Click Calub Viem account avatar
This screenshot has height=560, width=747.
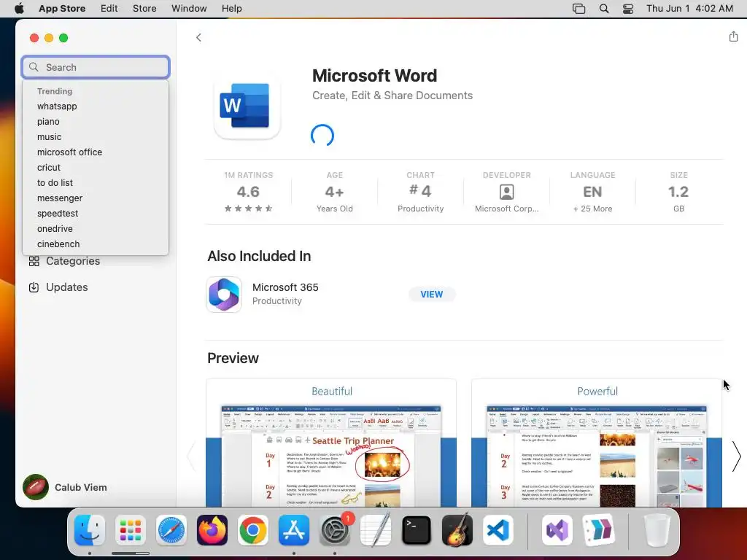point(36,486)
